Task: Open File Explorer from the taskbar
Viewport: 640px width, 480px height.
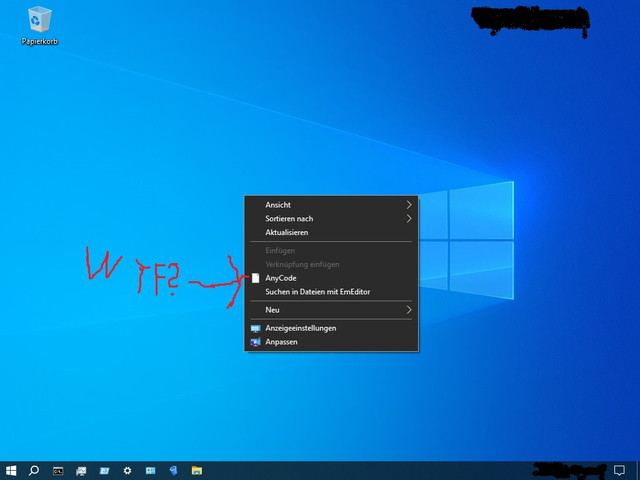Action: coord(197,471)
